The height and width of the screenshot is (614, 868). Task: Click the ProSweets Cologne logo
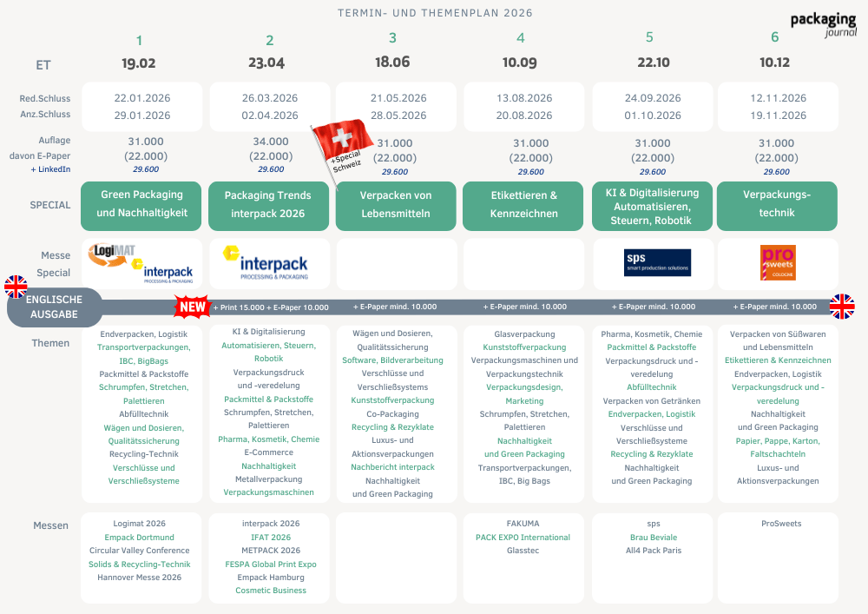point(777,263)
